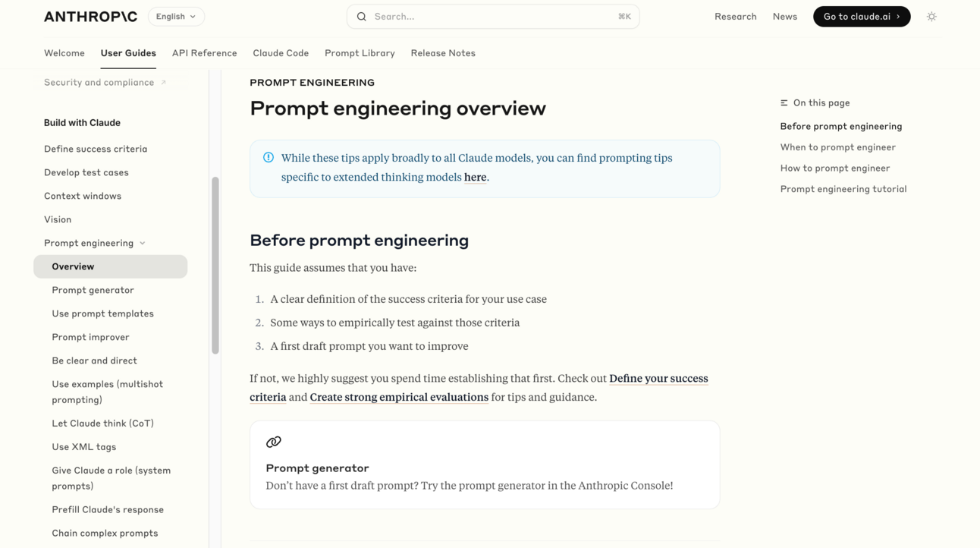The height and width of the screenshot is (548, 980).
Task: Click the magnifier icon in the search bar
Action: click(361, 16)
